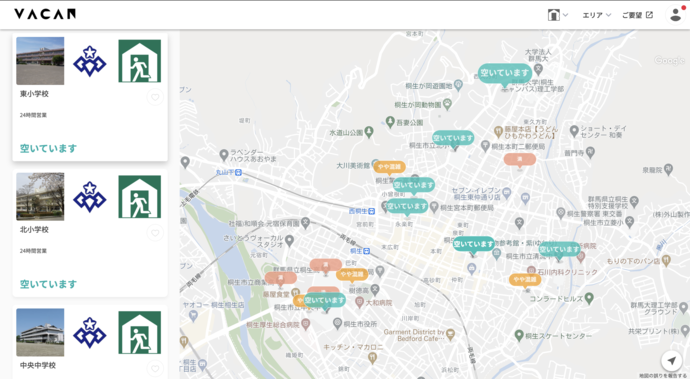Image resolution: width=690 pixels, height=379 pixels.
Task: Click 空いています marker near 群馬大学 campus
Action: pyautogui.click(x=504, y=73)
